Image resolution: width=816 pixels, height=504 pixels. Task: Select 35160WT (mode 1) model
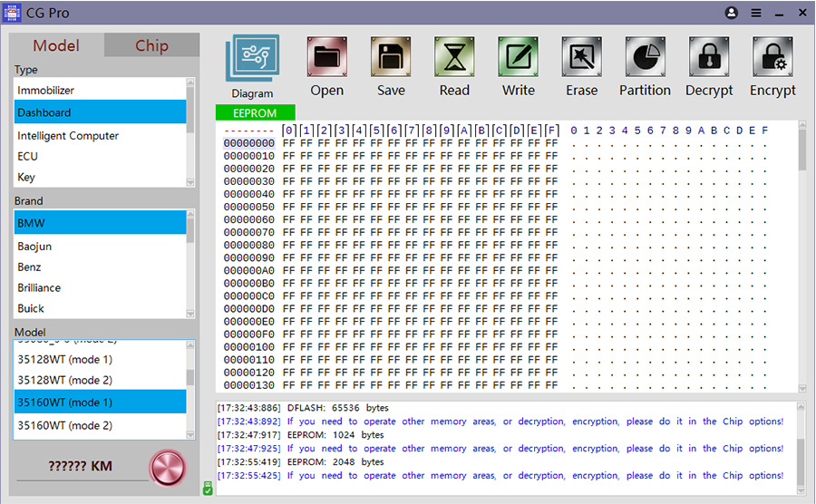(100, 402)
